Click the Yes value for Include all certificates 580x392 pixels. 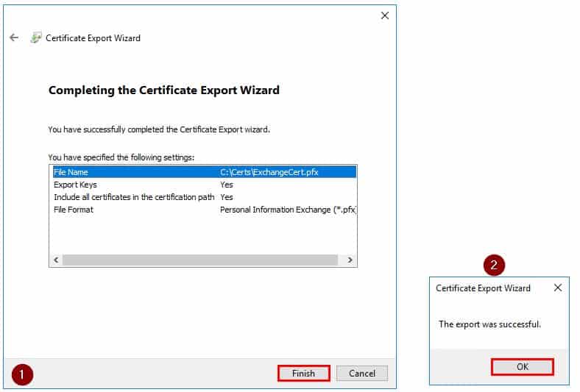(227, 197)
